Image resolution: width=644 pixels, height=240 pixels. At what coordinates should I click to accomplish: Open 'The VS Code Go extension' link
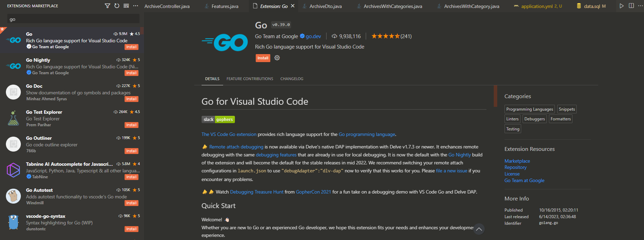[x=229, y=135]
